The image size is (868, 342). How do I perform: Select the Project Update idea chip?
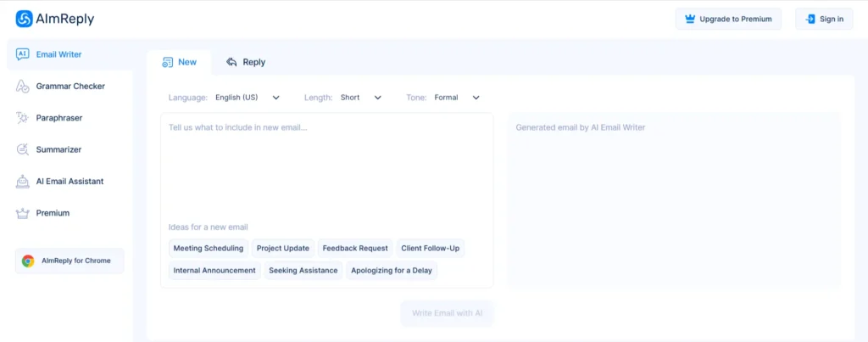pos(283,249)
